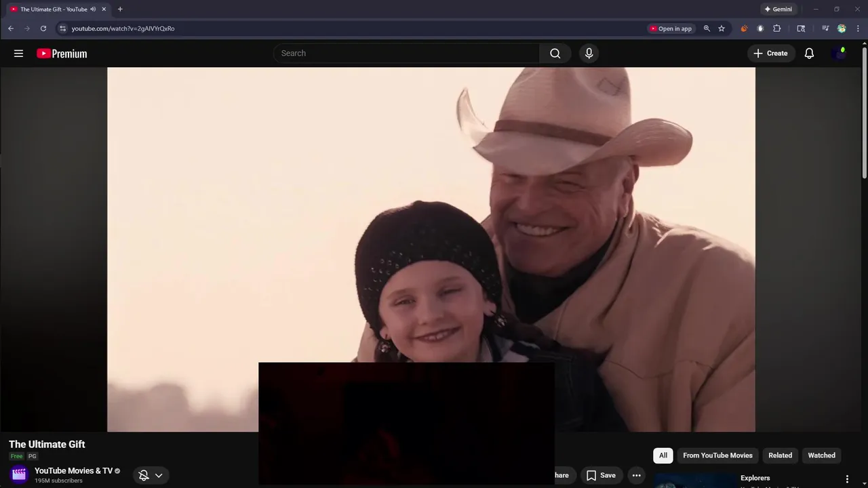Expand subscription notification chevron dropdown
Viewport: 868px width, 488px height.
tap(159, 476)
